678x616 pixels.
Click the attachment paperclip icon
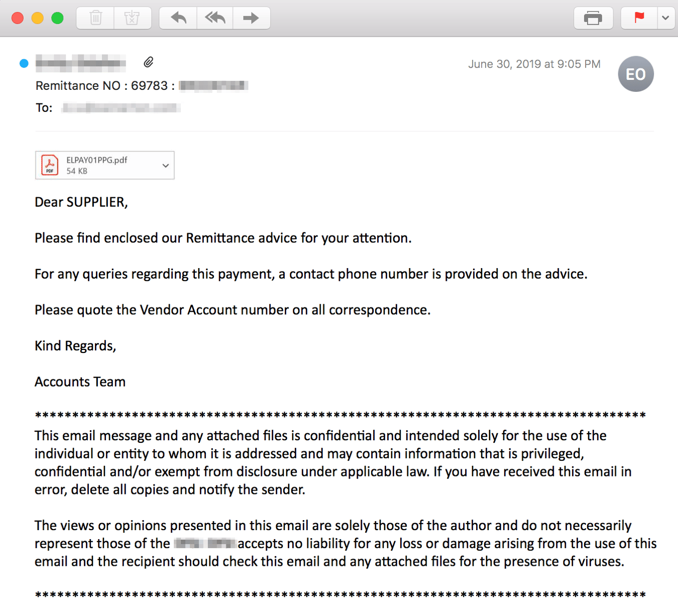coord(148,62)
